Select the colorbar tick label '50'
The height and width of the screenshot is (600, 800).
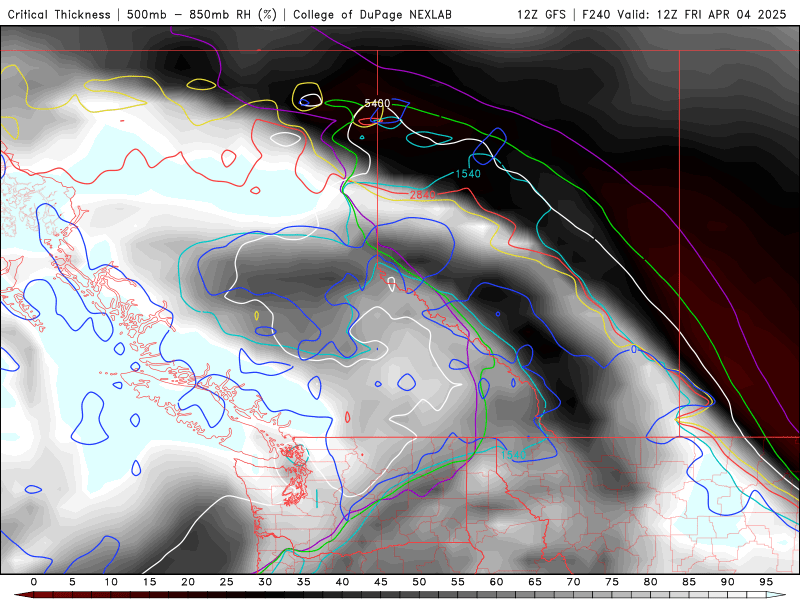click(x=419, y=582)
